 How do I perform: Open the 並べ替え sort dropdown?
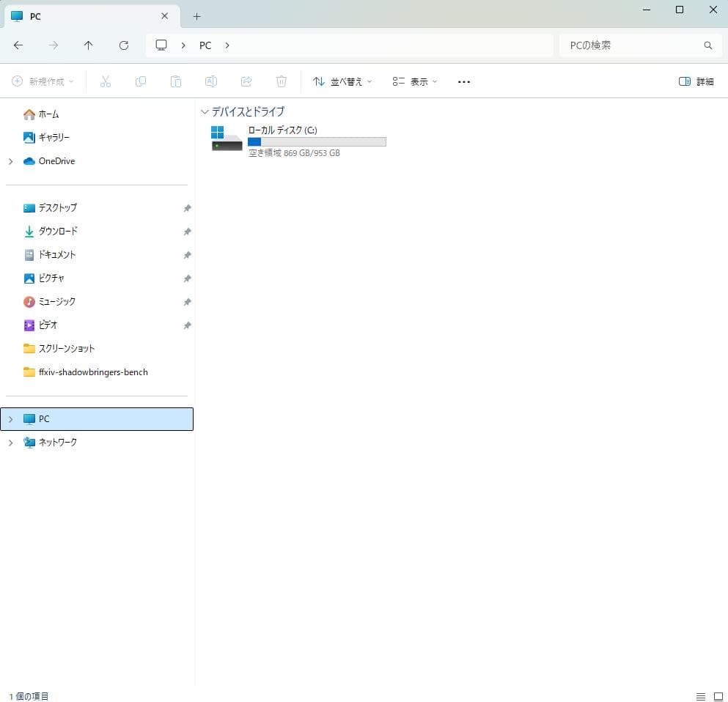coord(342,82)
